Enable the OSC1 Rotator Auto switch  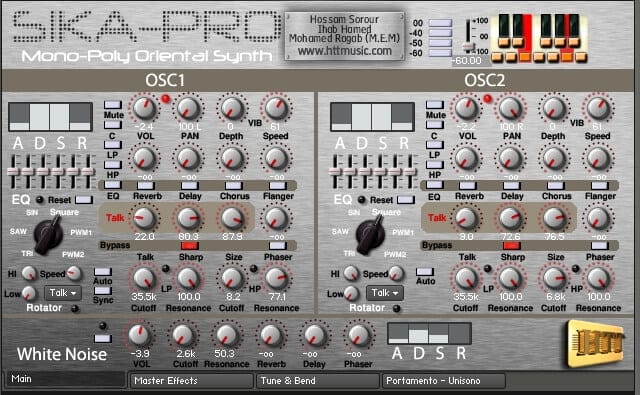(x=102, y=272)
